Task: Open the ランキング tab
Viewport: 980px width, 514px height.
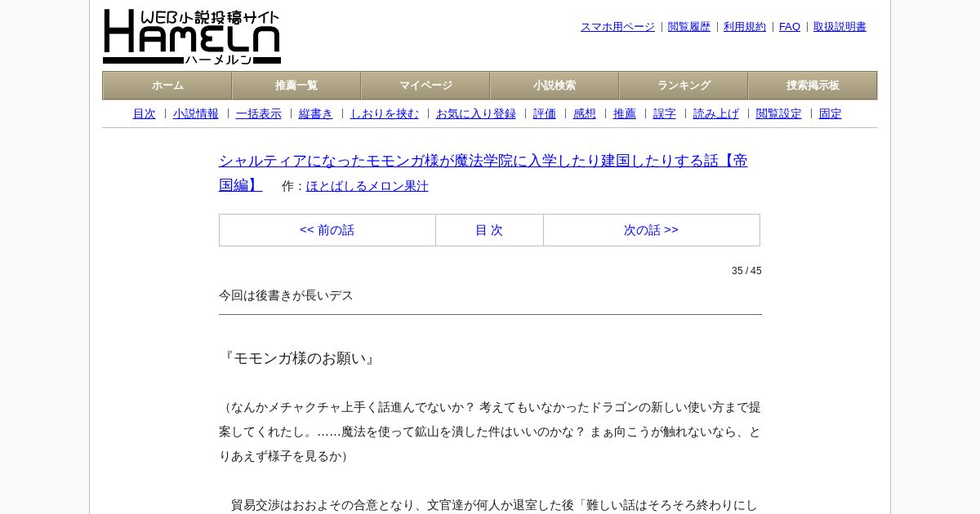Action: click(x=684, y=86)
